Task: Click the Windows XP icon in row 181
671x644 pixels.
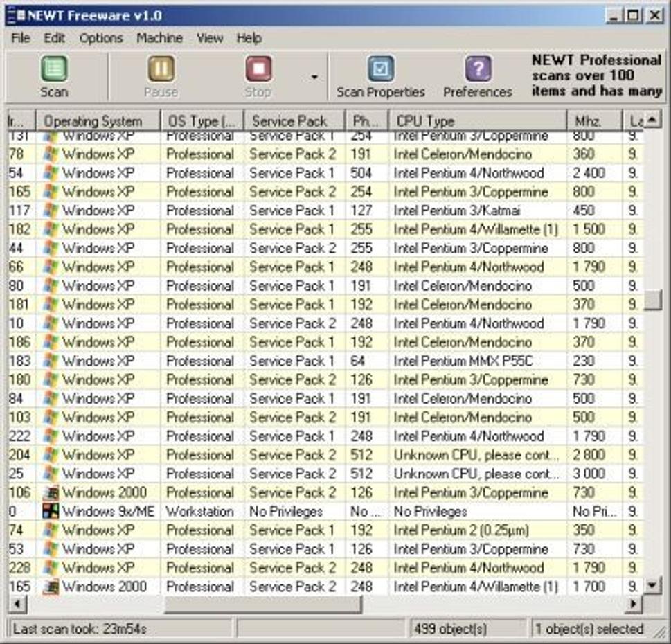Action: coord(51,305)
